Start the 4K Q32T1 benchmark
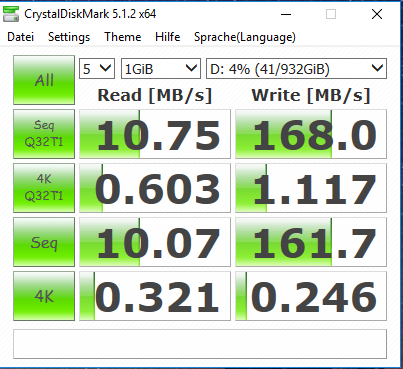Viewport: 403px width, 369px height. point(44,188)
